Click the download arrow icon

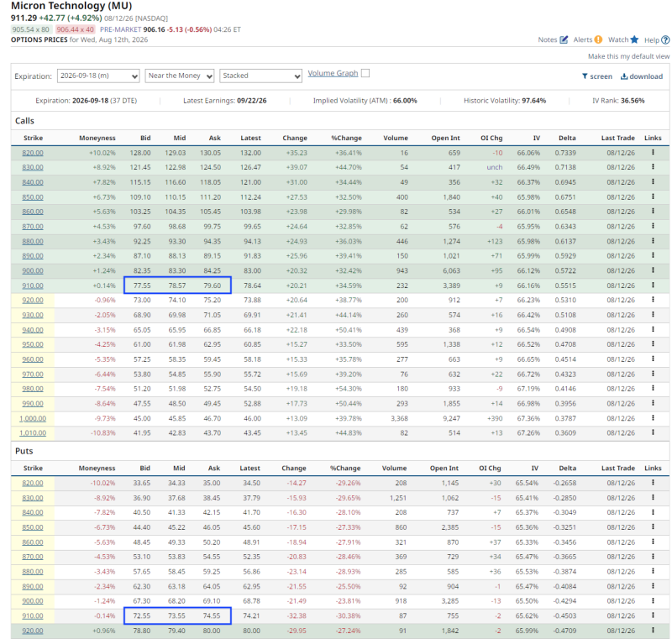pyautogui.click(x=624, y=76)
